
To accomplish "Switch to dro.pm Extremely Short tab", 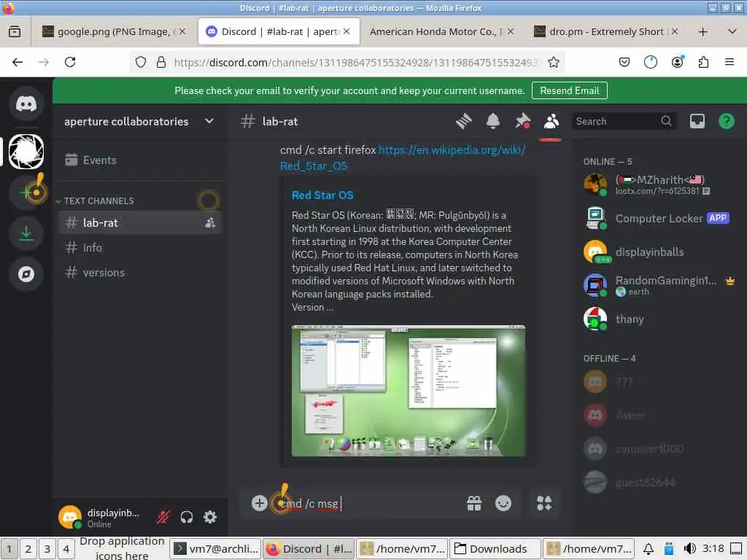I will coord(606,31).
